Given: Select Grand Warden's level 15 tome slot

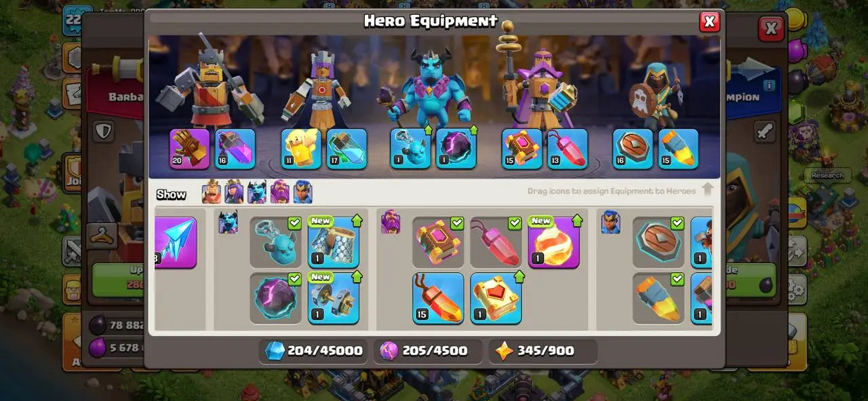Looking at the screenshot, I should (x=521, y=149).
